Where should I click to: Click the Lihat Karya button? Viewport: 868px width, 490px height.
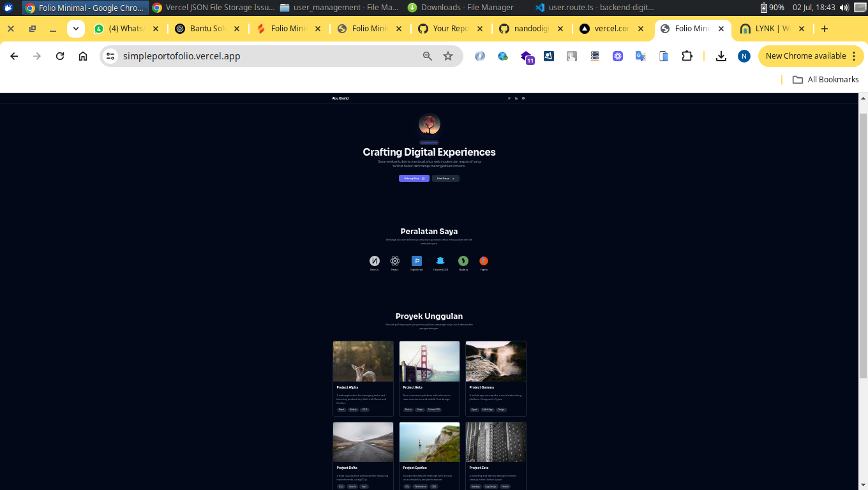445,179
